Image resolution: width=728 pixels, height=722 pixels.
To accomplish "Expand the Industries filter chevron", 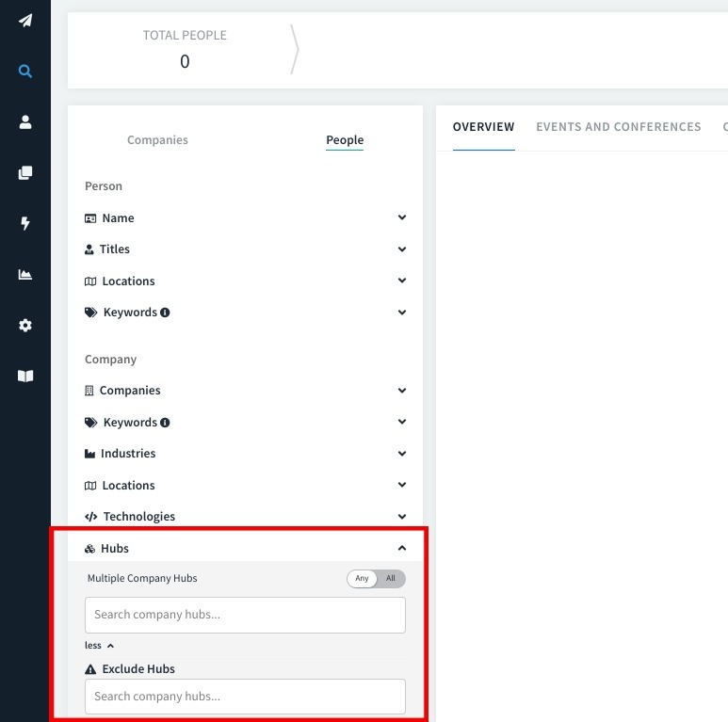I will tap(402, 454).
